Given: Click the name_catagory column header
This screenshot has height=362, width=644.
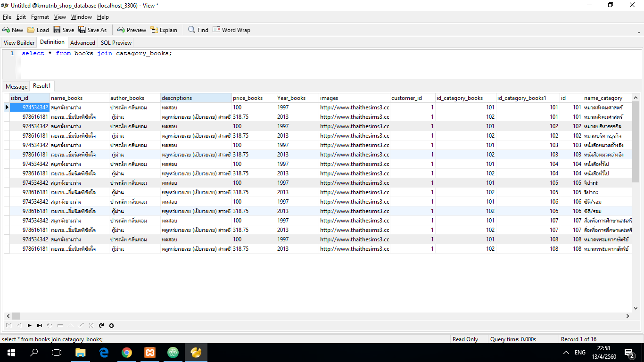Looking at the screenshot, I should click(607, 98).
